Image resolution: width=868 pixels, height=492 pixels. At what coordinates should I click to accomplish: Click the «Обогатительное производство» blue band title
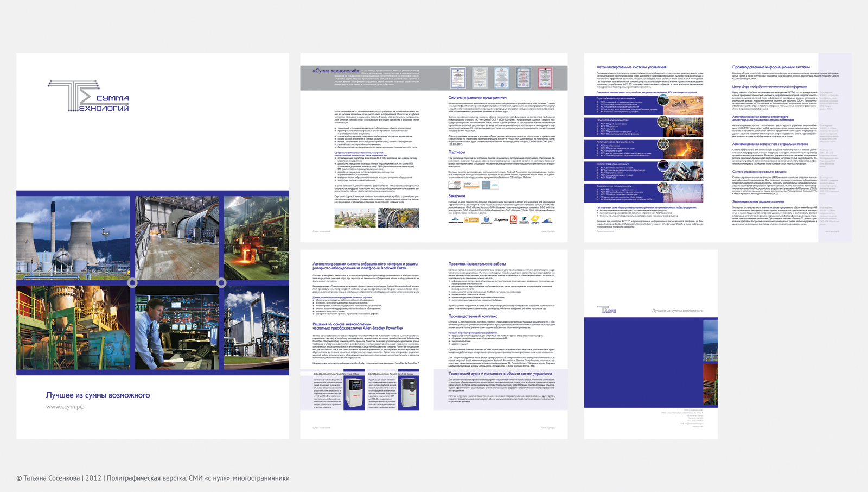coord(613,120)
